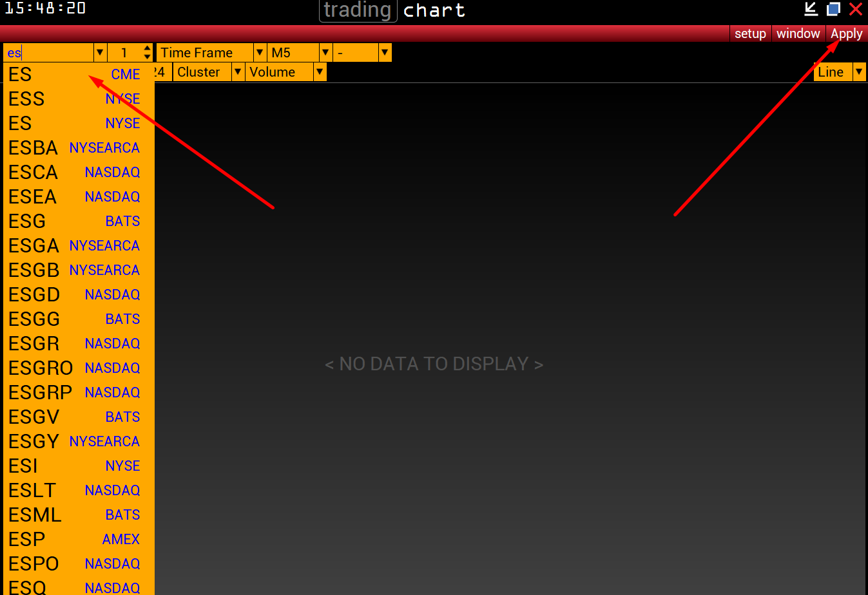
Task: Open the Volume dropdown
Action: coord(320,72)
